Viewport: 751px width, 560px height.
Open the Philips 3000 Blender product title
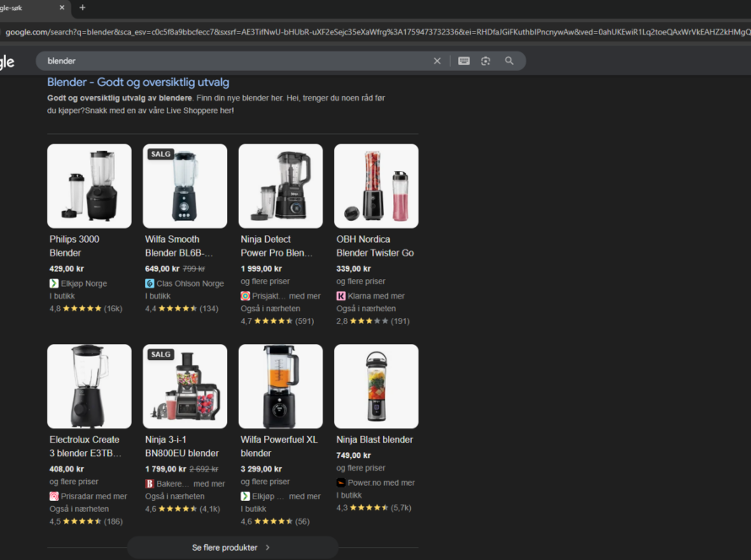[x=74, y=245]
